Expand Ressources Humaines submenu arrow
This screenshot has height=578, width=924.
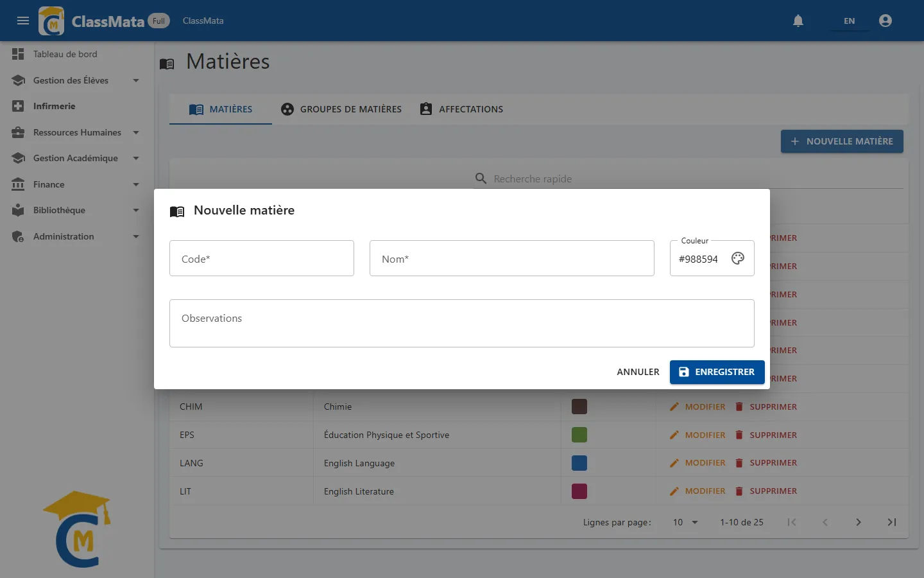(136, 132)
